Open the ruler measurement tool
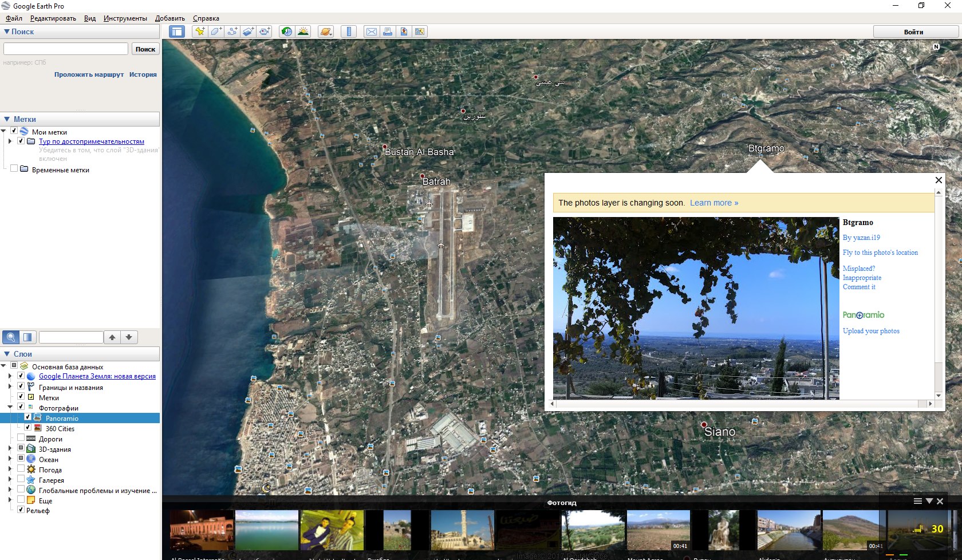The width and height of the screenshot is (962, 560). 348,31
